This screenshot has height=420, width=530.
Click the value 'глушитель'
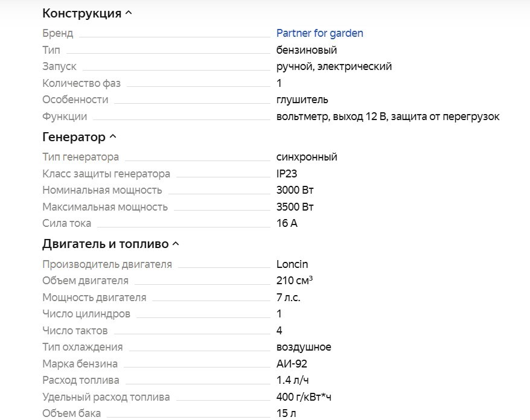coord(302,100)
